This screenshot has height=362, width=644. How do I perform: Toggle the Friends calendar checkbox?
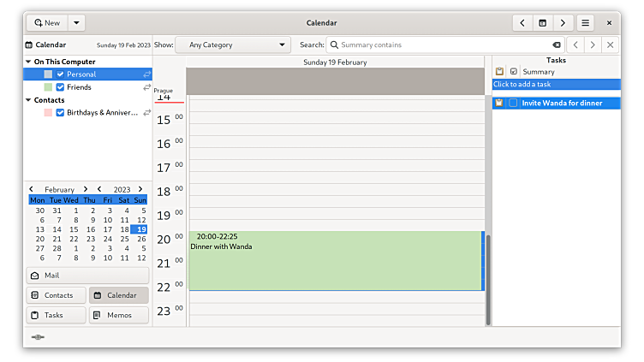60,87
